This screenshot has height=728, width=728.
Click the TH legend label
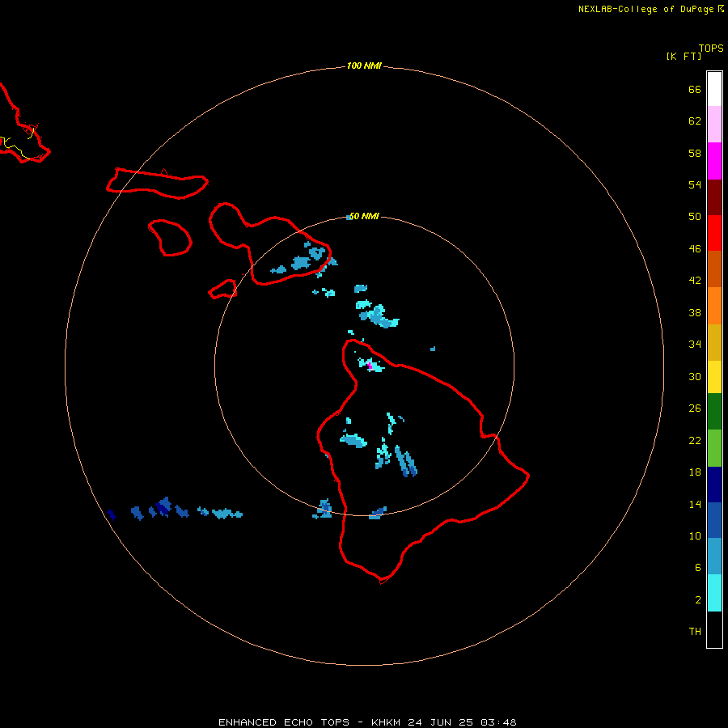coord(695,631)
